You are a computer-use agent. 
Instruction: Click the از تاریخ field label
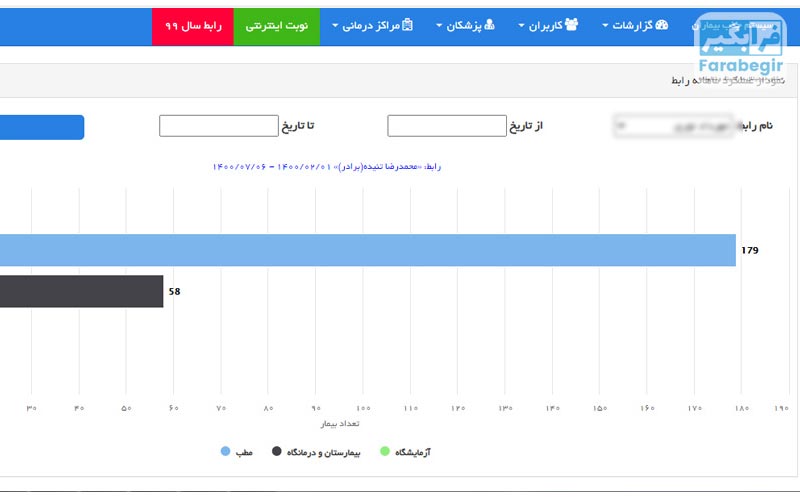(x=526, y=126)
